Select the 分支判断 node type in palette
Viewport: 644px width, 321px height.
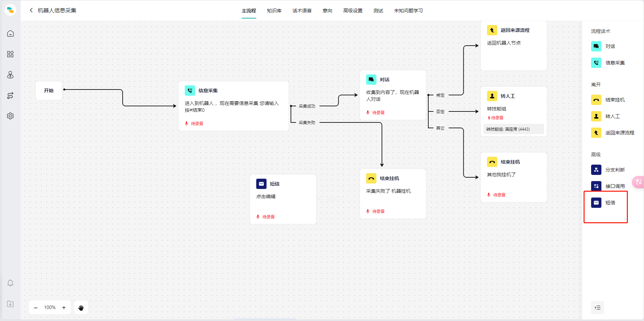click(608, 170)
